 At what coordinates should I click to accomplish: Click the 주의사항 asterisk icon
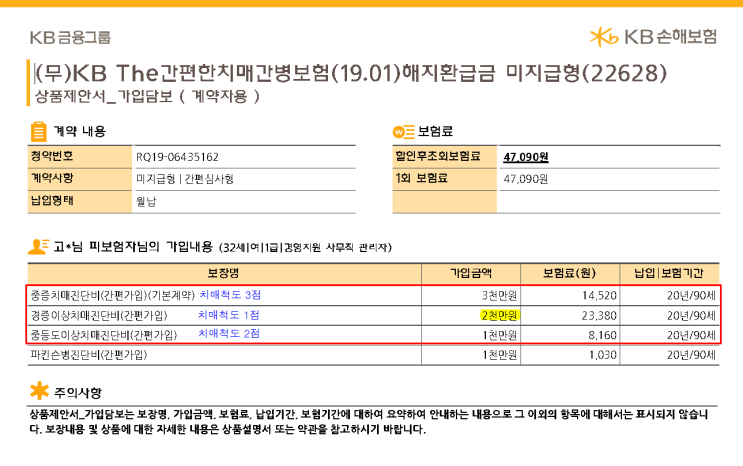(39, 392)
